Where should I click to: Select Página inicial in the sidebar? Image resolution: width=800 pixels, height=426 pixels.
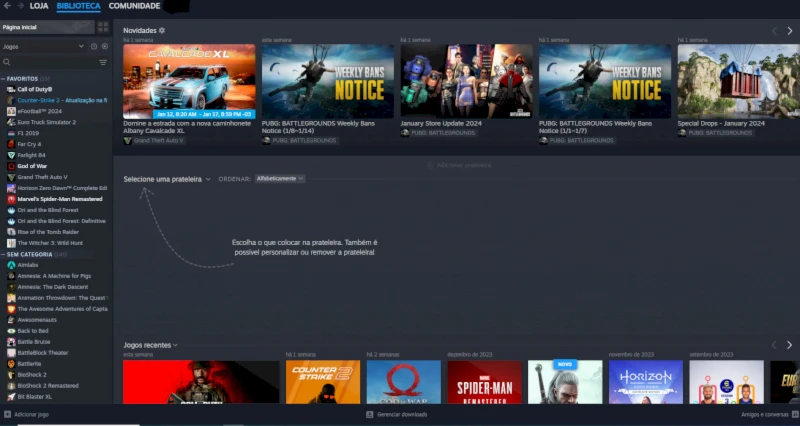(x=47, y=27)
